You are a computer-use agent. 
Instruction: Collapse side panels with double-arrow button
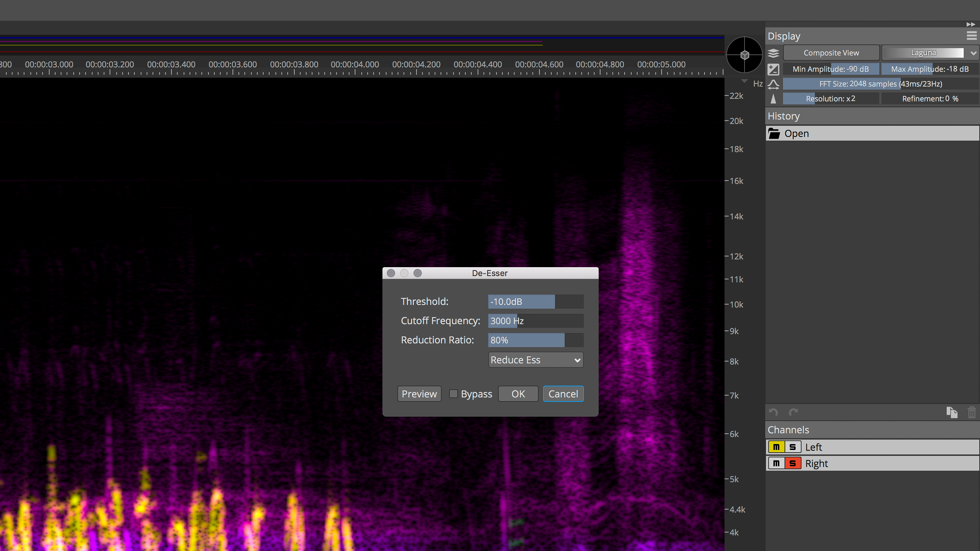coord(970,24)
